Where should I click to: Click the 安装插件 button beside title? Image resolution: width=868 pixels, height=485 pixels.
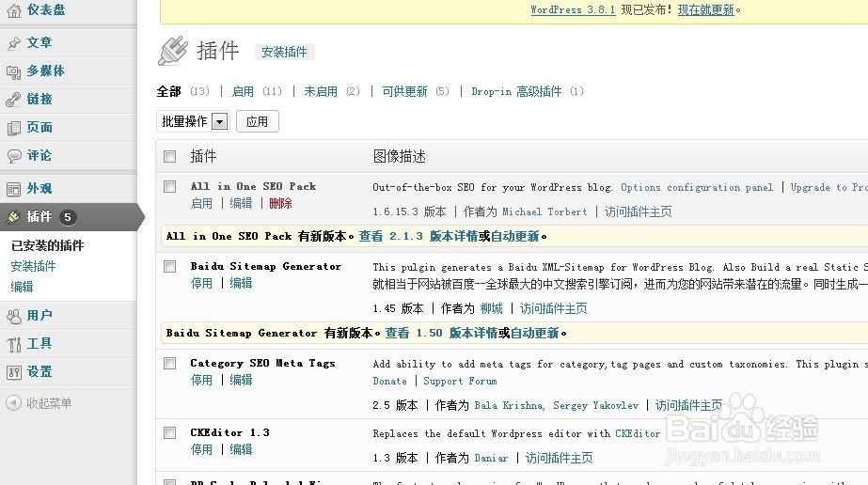[x=284, y=52]
